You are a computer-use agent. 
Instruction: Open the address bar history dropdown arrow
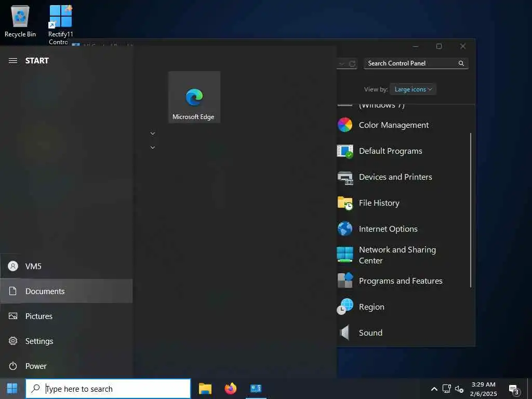click(x=342, y=64)
